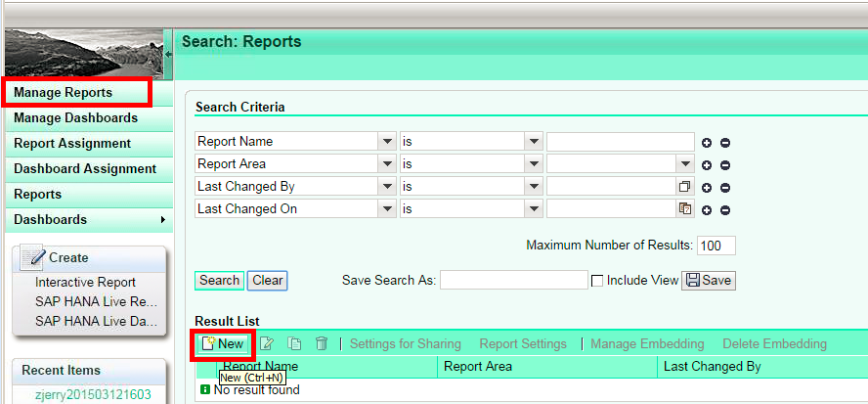Screen dimensions: 868x404
Task: Create a SAP HANA Live Report
Action: tap(97, 301)
